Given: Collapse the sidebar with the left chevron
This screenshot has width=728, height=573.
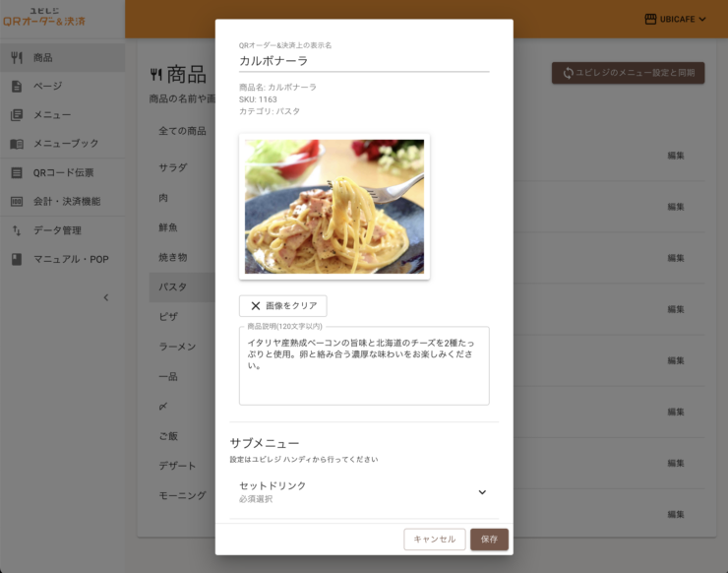Looking at the screenshot, I should [106, 297].
